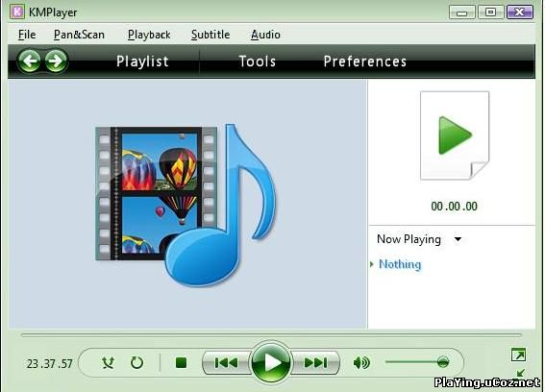
Task: Click the play file thumbnail
Action: [x=455, y=135]
